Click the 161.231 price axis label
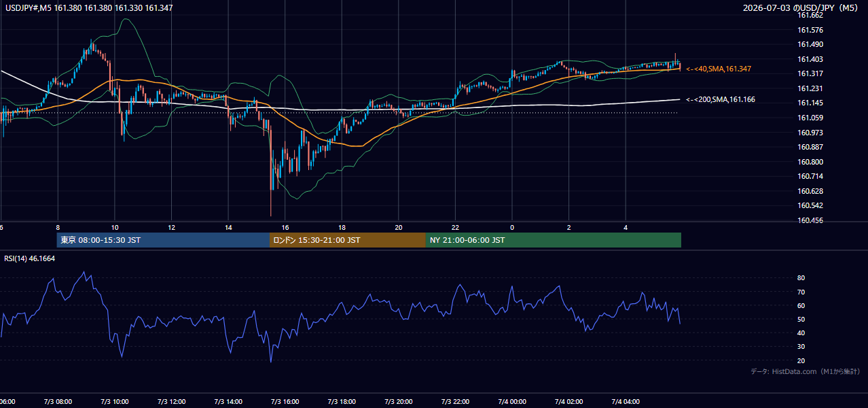 (810, 88)
